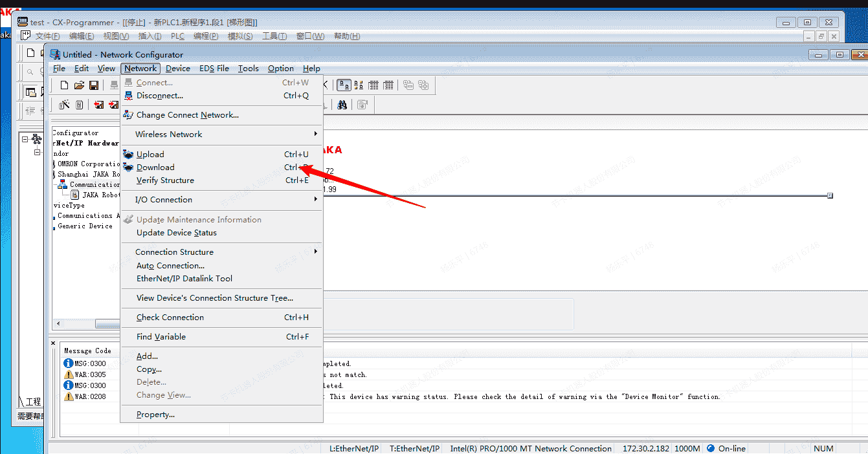Click the clipboard list icon in second toolbar
Screen dimensions: 868x454
coord(79,105)
